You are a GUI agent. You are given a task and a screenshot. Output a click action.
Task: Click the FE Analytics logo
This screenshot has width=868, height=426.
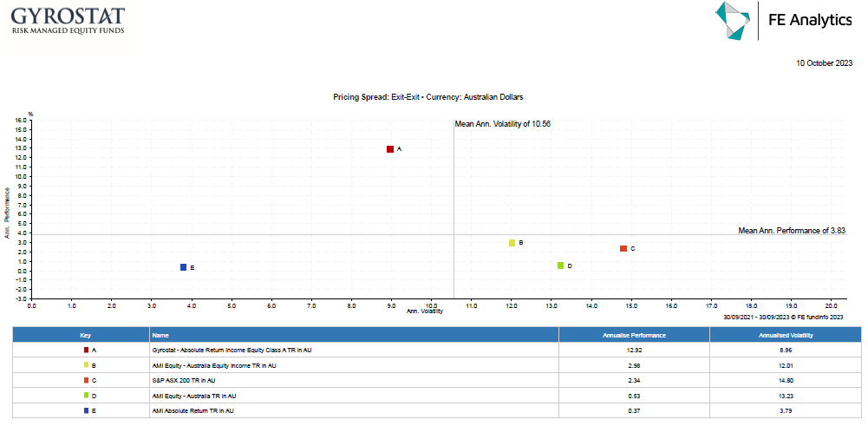(x=784, y=21)
